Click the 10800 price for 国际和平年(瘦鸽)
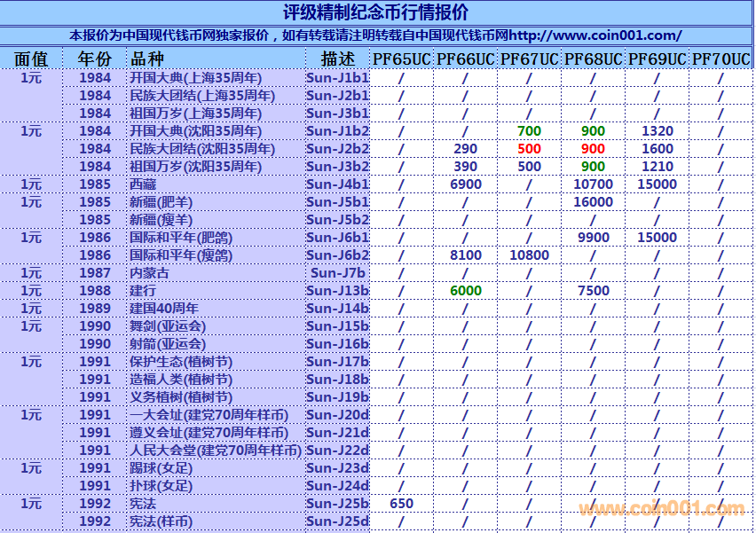Screen dimensions: 756x533 529,255
